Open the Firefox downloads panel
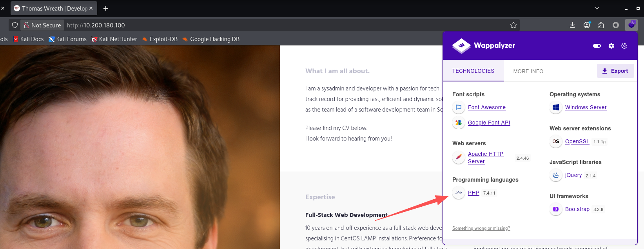This screenshot has width=644, height=249. 572,25
